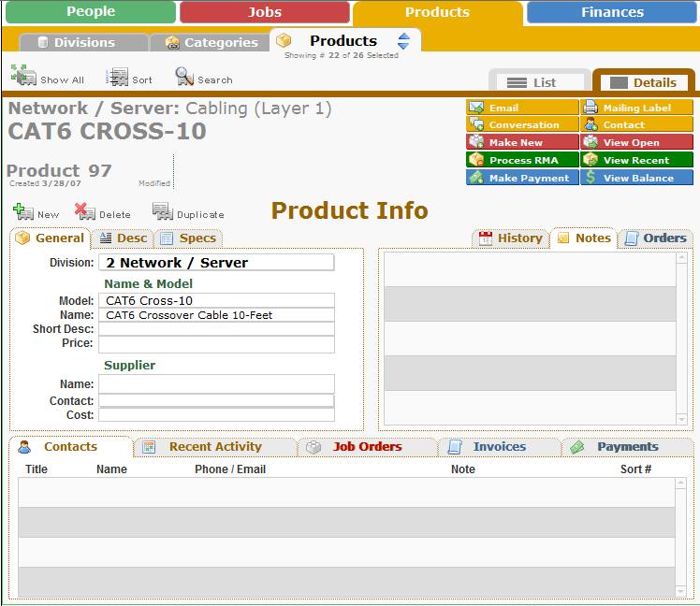This screenshot has height=606, width=700.
Task: Click the Sort records icon
Action: [118, 78]
